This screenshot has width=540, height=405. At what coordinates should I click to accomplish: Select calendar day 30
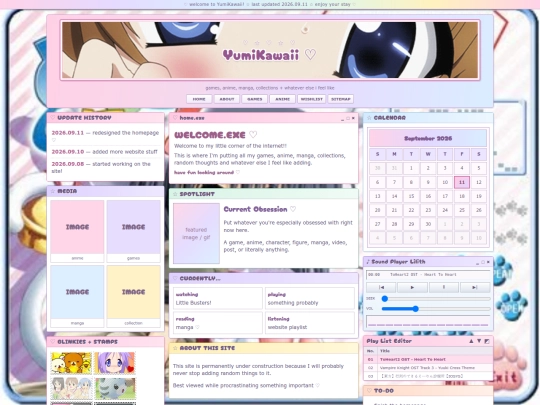tap(428, 224)
